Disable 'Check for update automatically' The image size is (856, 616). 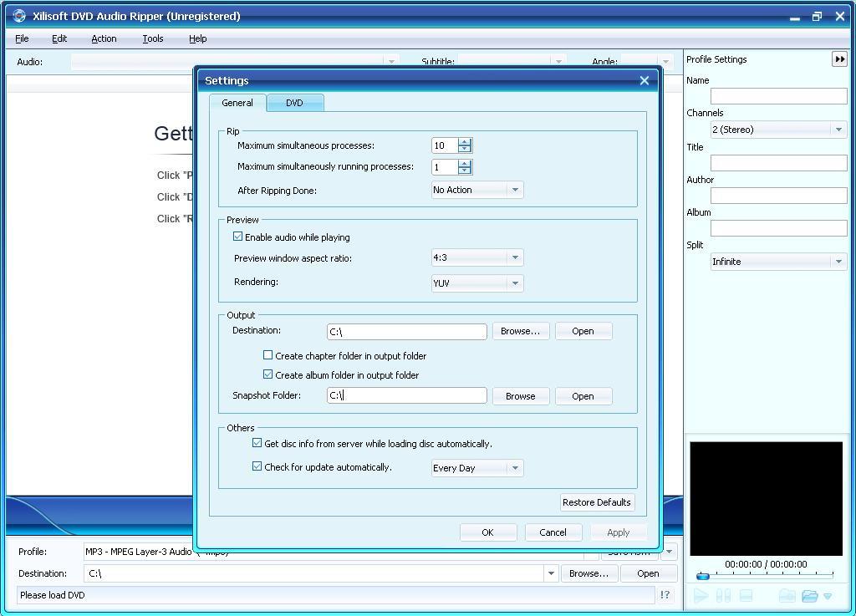(x=257, y=466)
